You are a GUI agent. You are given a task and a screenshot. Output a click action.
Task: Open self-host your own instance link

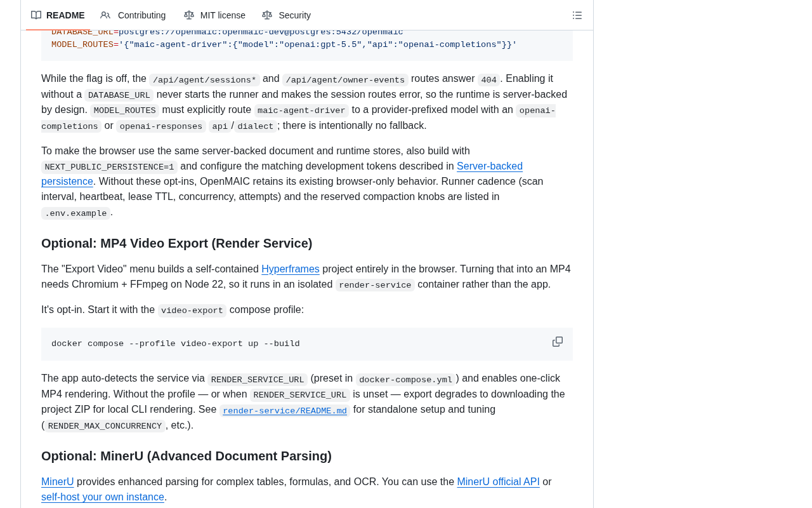(103, 497)
